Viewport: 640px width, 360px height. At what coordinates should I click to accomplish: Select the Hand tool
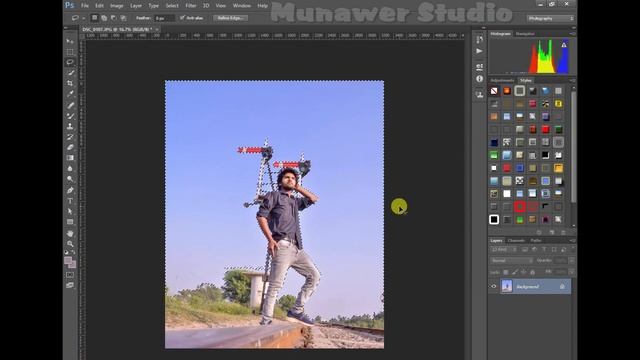70,233
